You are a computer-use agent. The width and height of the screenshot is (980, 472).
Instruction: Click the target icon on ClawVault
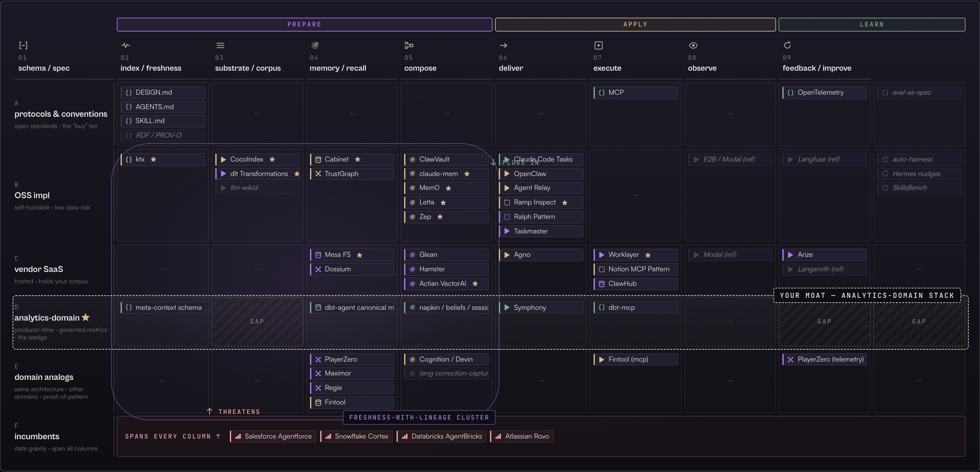pos(412,159)
